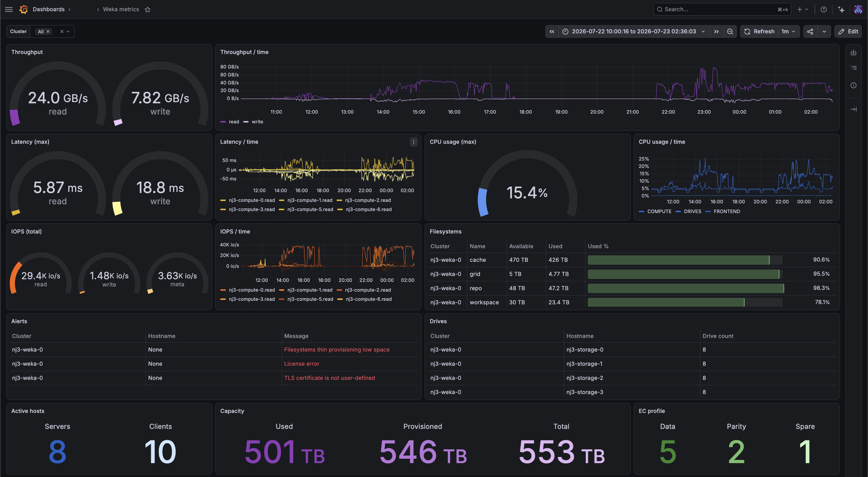868x477 pixels.
Task: Shift time range forward with double arrows
Action: 716,31
